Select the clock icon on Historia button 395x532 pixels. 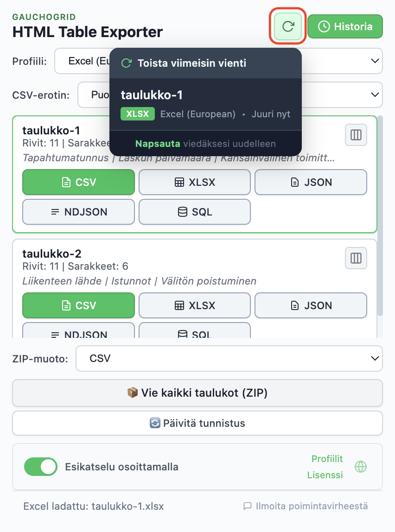point(325,26)
